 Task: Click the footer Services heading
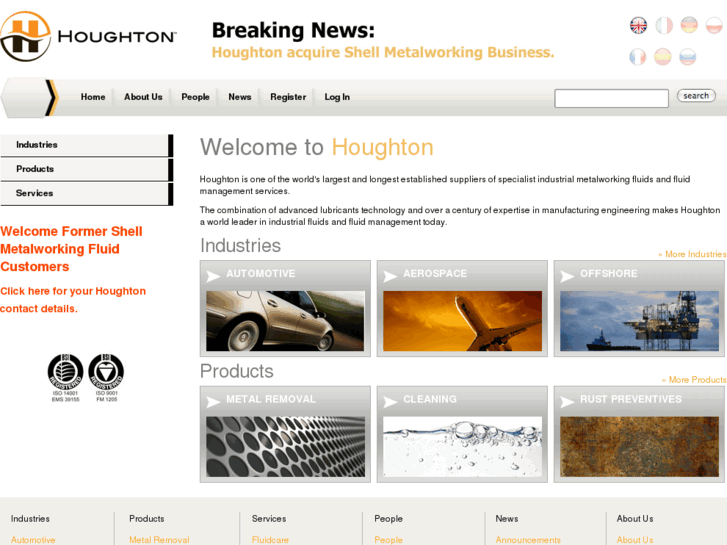pyautogui.click(x=269, y=519)
